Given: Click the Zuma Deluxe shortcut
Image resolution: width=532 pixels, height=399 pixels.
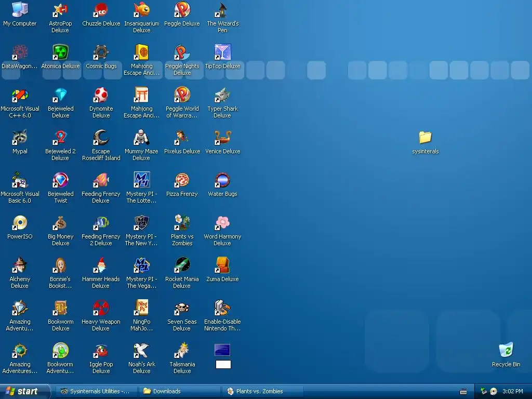Looking at the screenshot, I should (222, 265).
